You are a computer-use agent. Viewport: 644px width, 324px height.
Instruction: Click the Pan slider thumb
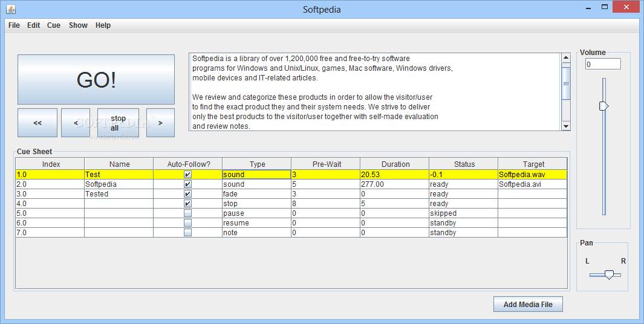[x=609, y=274]
